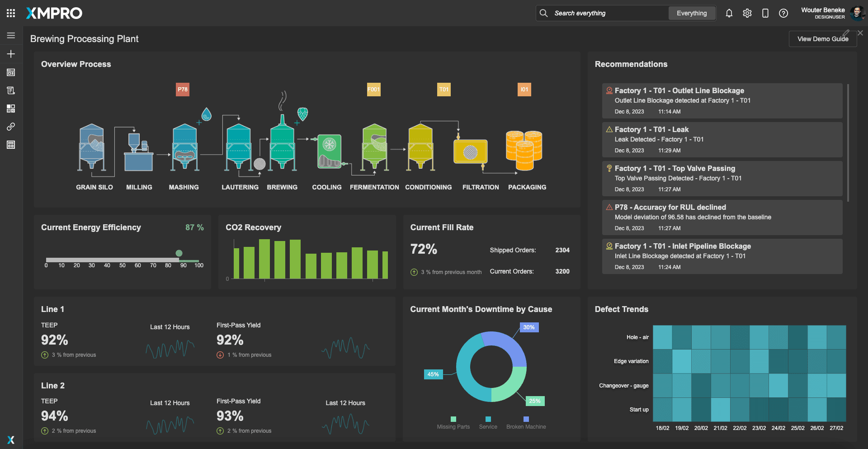Open the Outlet Line Blockage recommendation
Image resolution: width=868 pixels, height=449 pixels.
point(722,100)
